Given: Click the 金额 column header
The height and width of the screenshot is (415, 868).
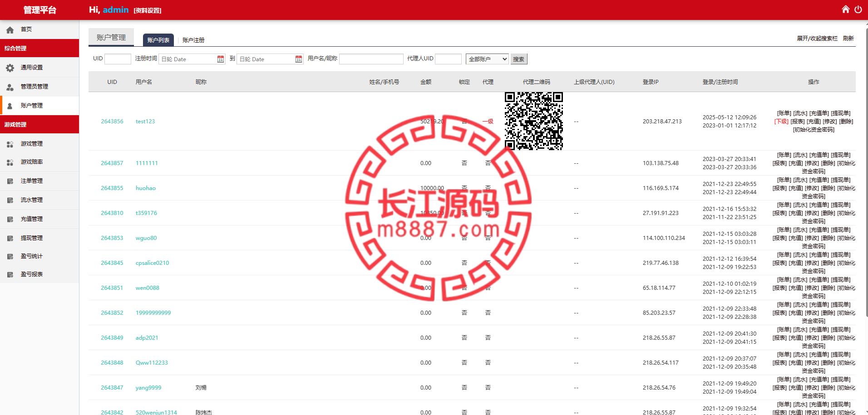Looking at the screenshot, I should 426,82.
